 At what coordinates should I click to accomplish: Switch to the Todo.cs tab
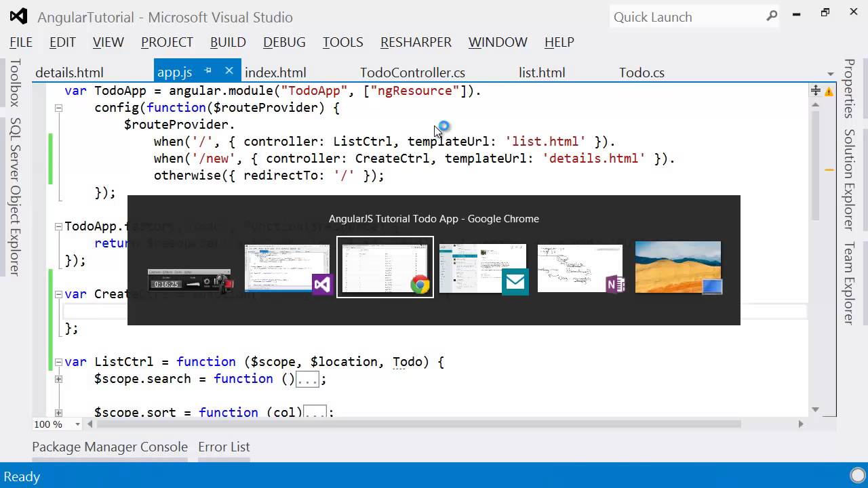(642, 73)
